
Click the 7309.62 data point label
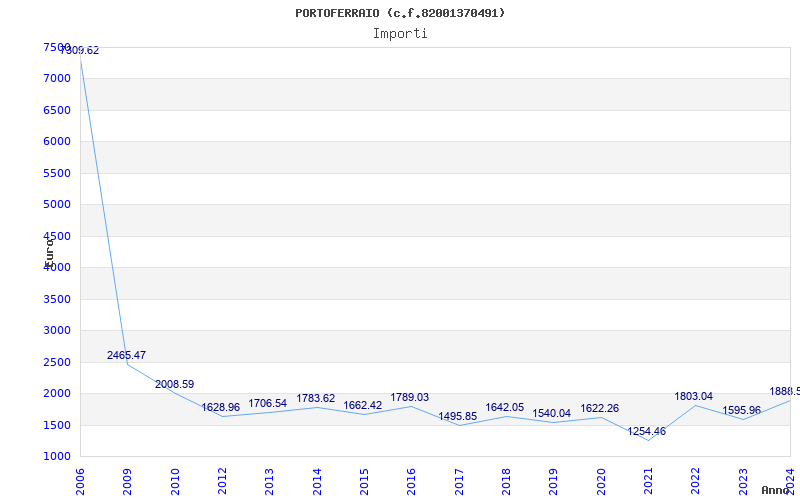coord(80,51)
